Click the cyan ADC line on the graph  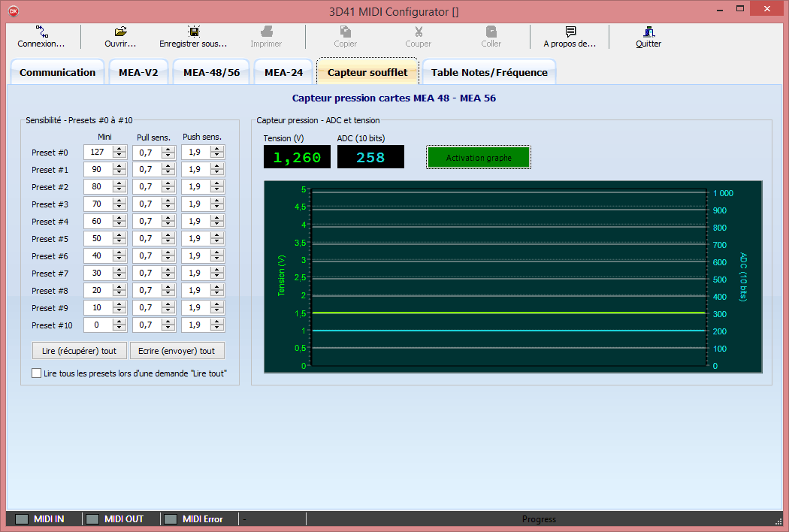(509, 331)
